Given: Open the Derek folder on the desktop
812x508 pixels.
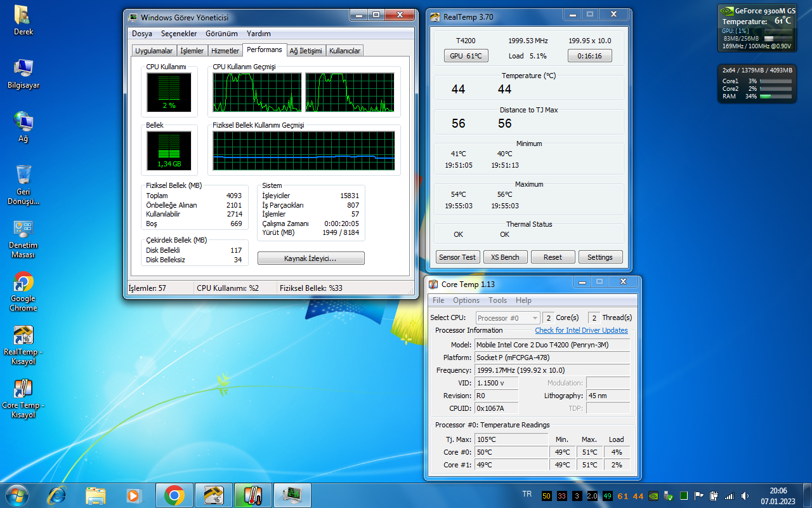Looking at the screenshot, I should point(23,20).
